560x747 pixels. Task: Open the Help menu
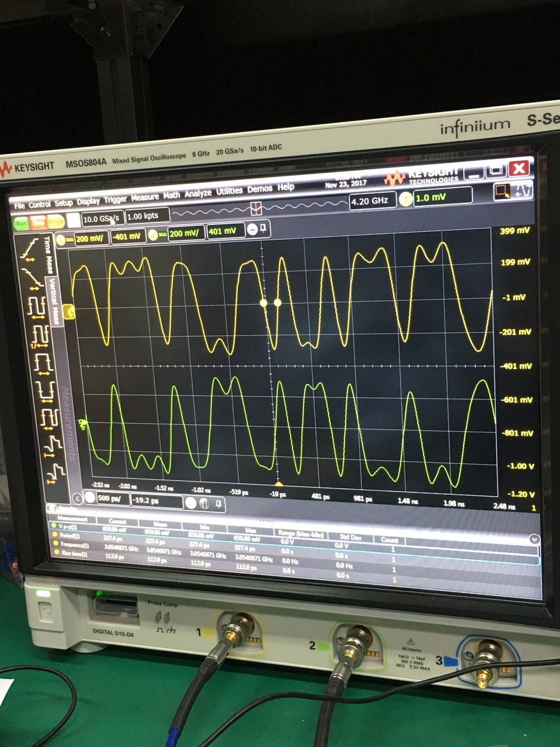click(286, 187)
